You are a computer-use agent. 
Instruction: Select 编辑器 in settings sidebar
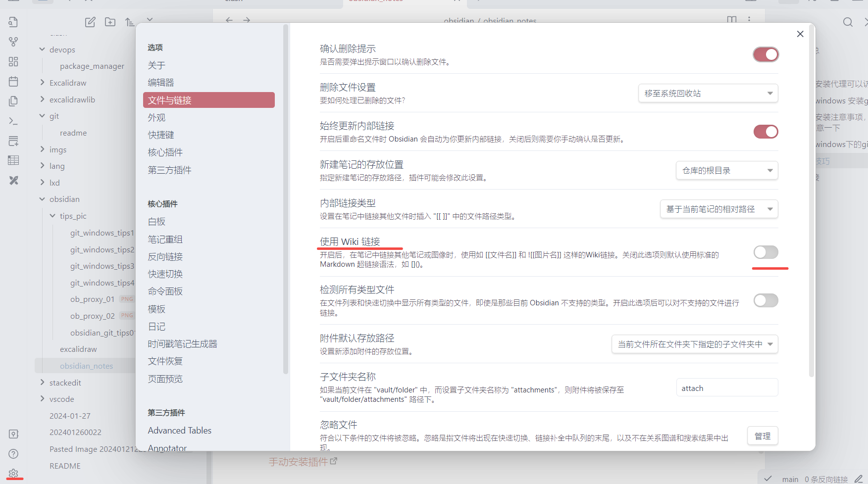coord(161,83)
